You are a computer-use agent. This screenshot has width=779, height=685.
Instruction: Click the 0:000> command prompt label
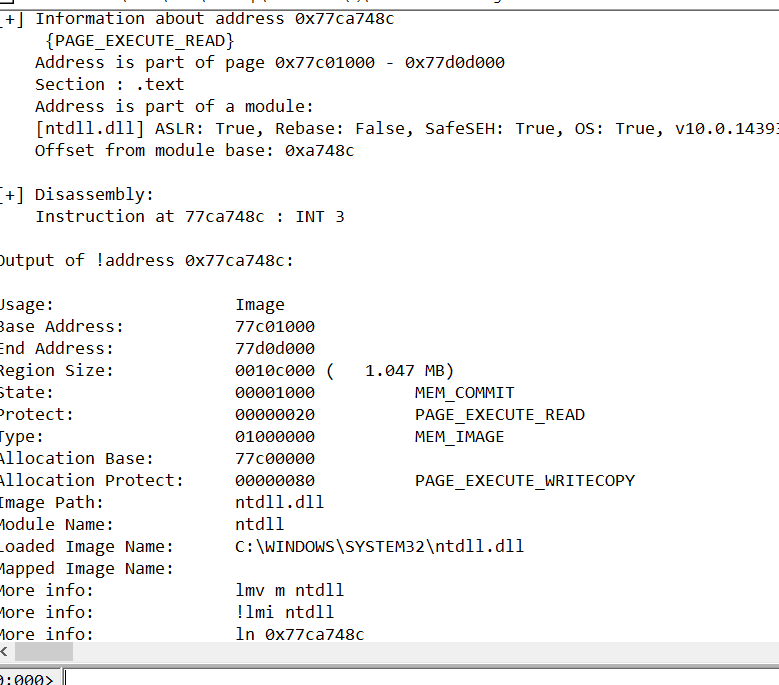click(26, 678)
